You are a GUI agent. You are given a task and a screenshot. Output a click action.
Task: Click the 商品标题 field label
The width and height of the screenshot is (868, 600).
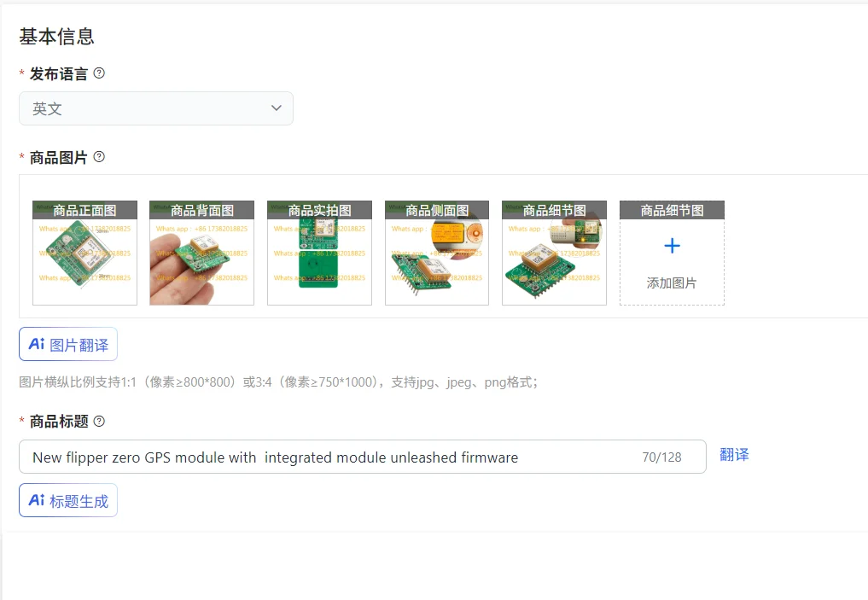(x=59, y=422)
